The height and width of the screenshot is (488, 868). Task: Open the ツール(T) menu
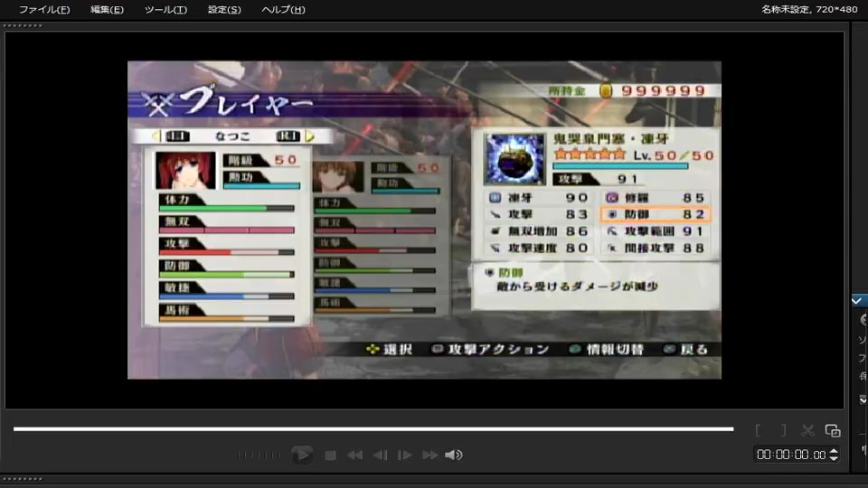click(165, 9)
